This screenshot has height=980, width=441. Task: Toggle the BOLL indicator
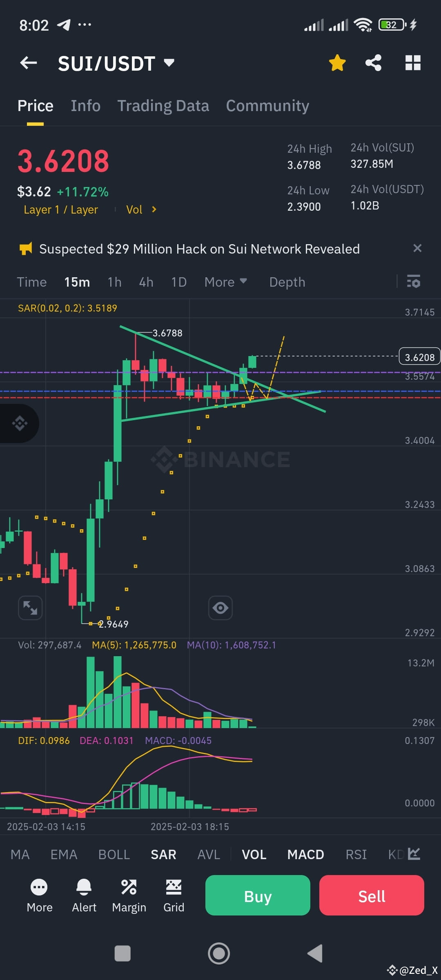[114, 855]
